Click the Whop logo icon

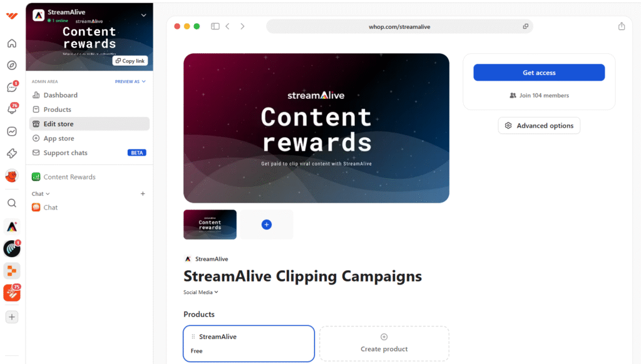tap(12, 16)
